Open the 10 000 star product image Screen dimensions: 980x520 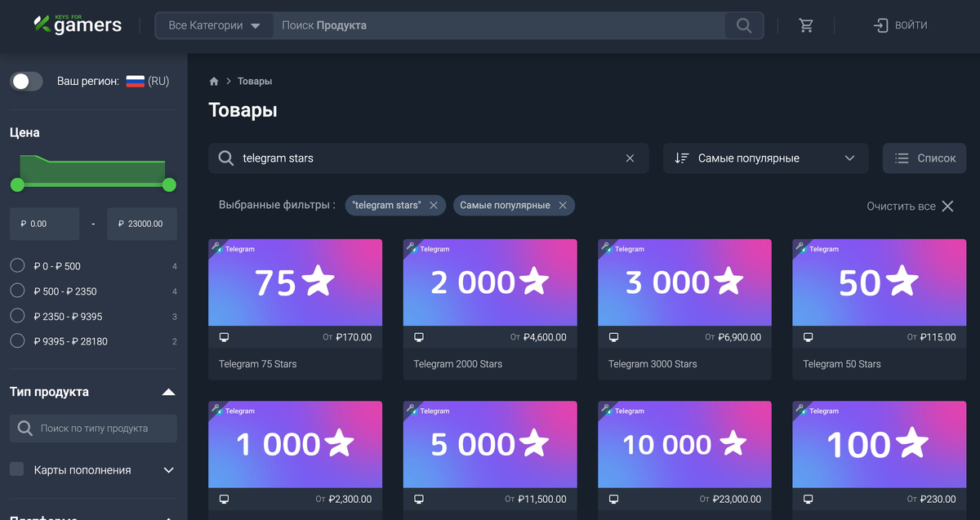[684, 444]
